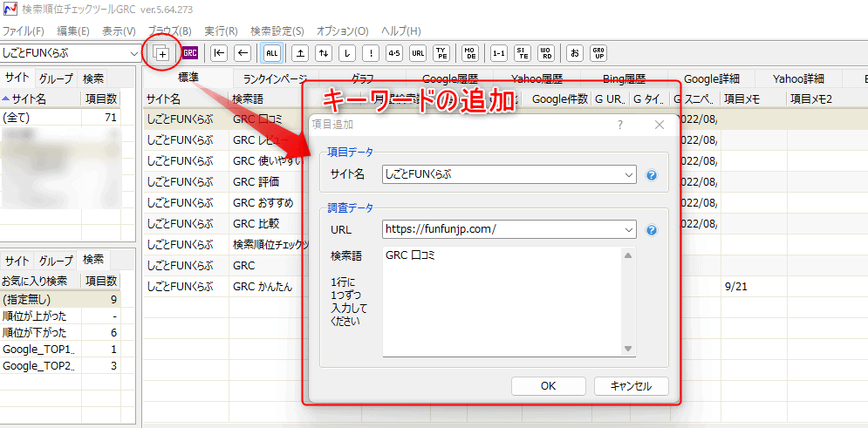The height and width of the screenshot is (428, 868).
Task: Click the 検索語 scrollbar down arrow
Action: pyautogui.click(x=628, y=349)
